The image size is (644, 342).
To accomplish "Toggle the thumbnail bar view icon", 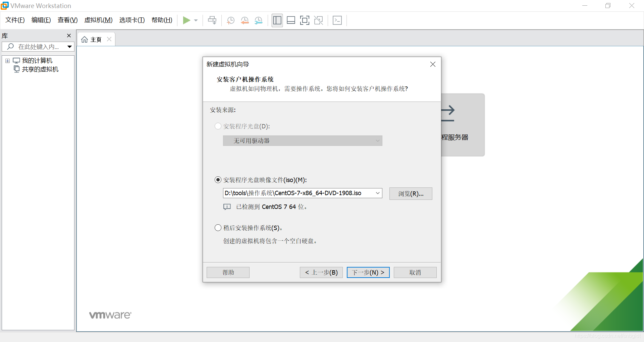I will tap(291, 20).
